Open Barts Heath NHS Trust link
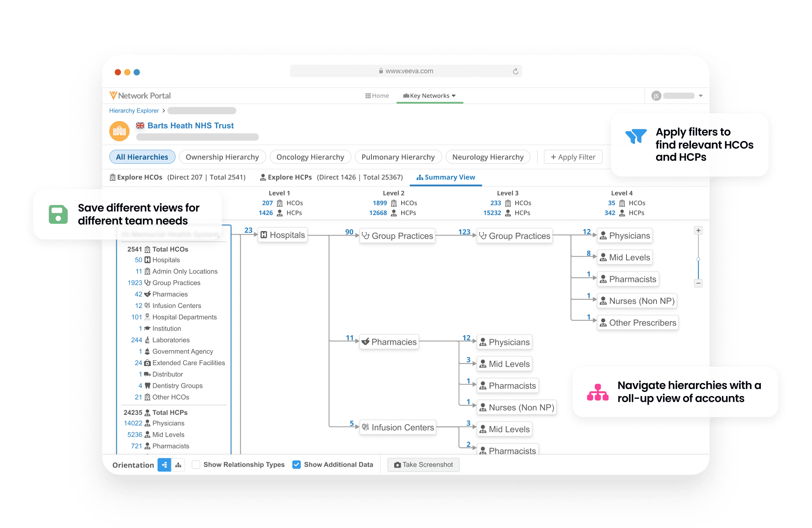The image size is (812, 528). [x=190, y=126]
